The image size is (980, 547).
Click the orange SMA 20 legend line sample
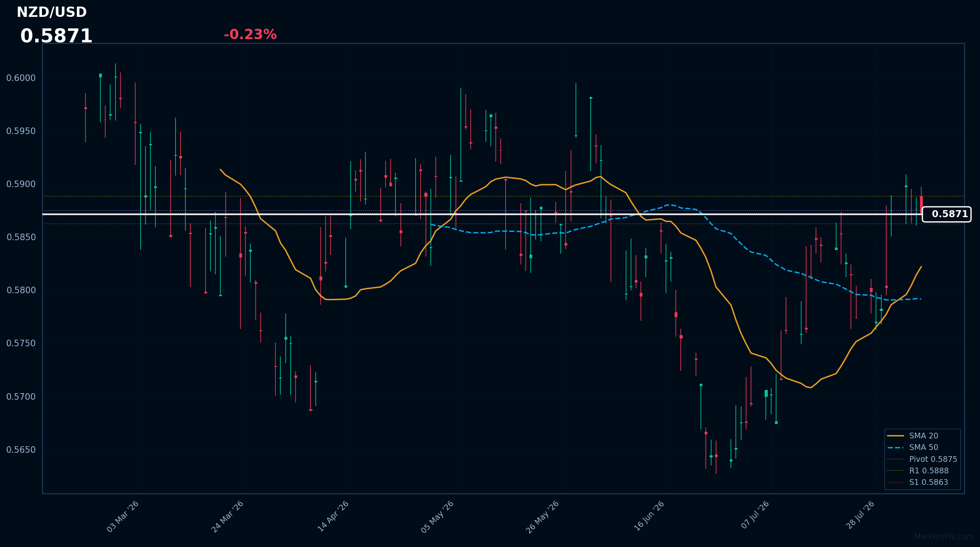[895, 436]
